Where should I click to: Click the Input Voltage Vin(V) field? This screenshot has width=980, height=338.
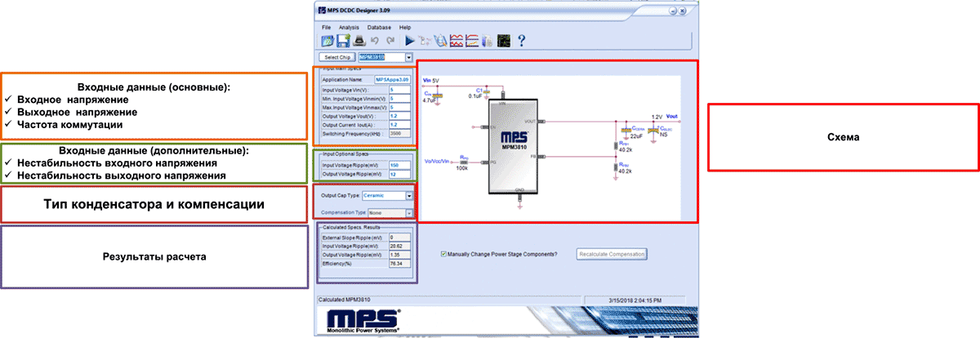(399, 90)
